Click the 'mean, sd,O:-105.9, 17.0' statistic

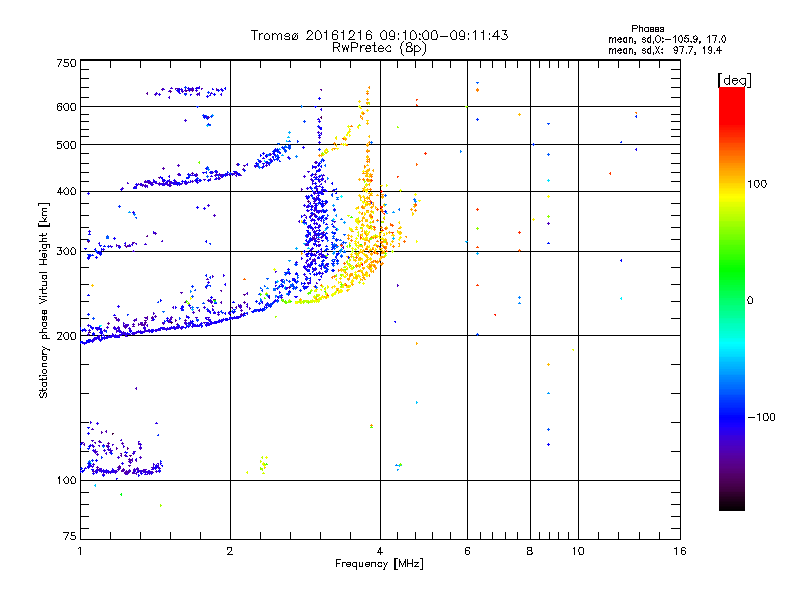667,39
